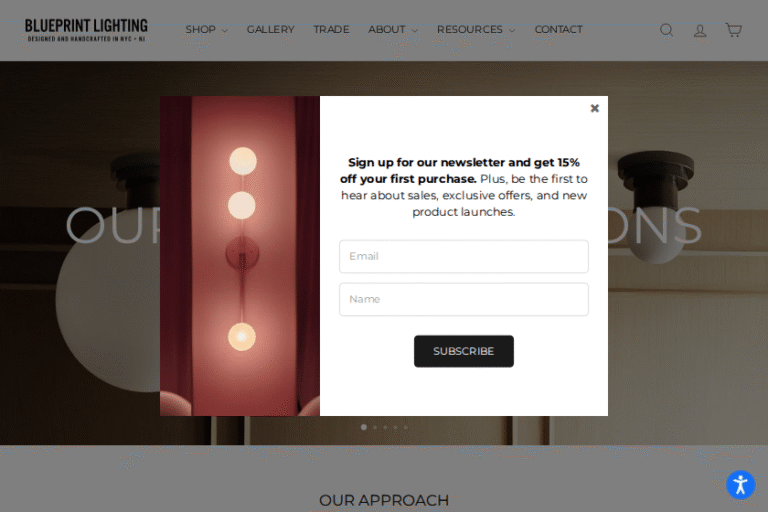Open the accessibility widget button
Screen dimensions: 768x512
pyautogui.click(x=741, y=485)
